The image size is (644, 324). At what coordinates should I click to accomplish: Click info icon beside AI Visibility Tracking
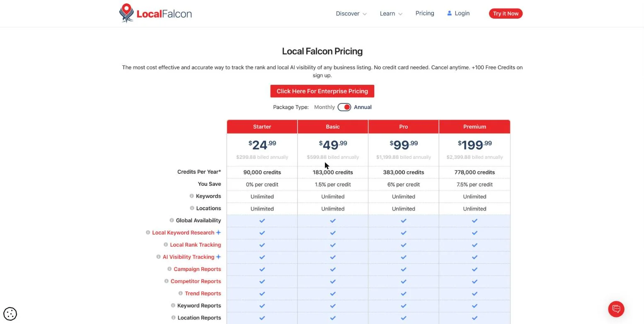[x=158, y=257]
